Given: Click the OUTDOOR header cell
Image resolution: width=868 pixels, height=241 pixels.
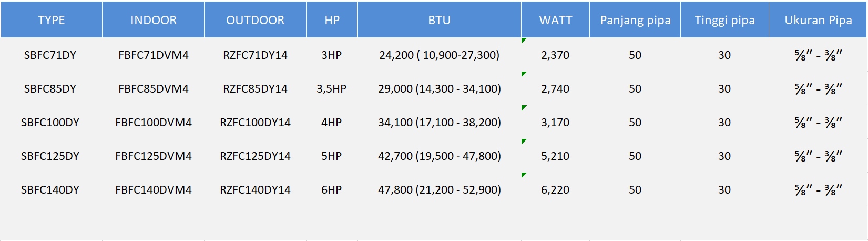Looking at the screenshot, I should click(x=255, y=20).
